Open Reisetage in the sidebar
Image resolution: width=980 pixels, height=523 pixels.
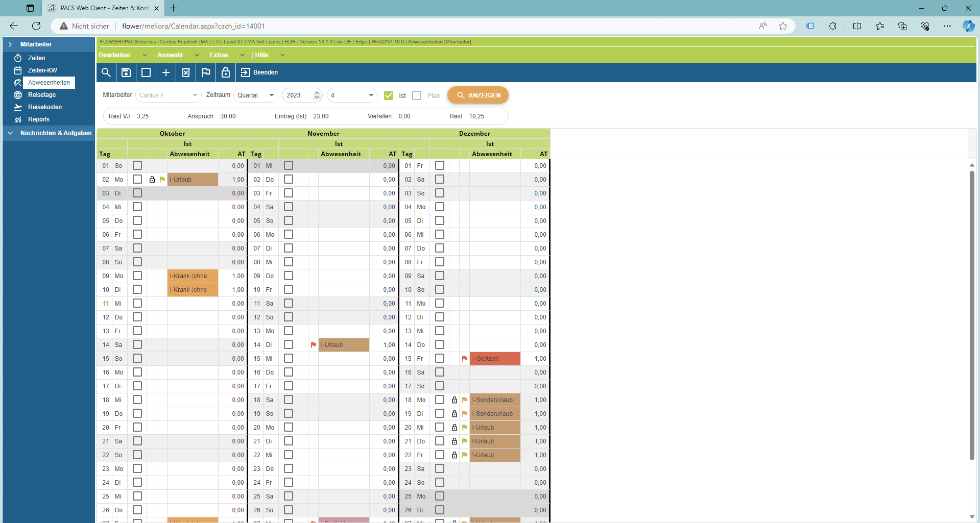pos(42,95)
